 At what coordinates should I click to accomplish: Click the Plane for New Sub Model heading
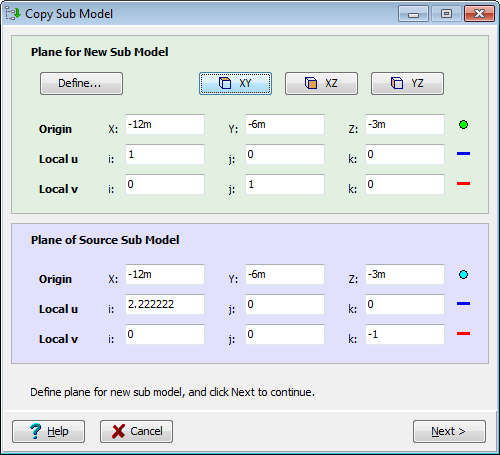coord(100,52)
